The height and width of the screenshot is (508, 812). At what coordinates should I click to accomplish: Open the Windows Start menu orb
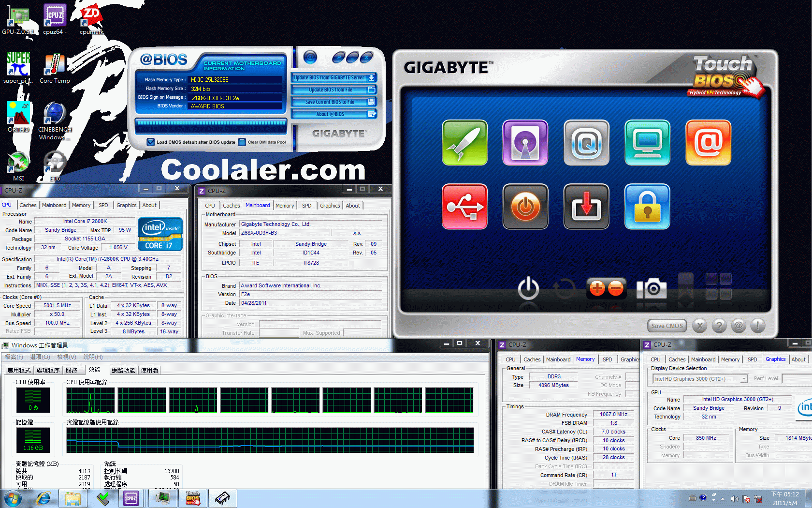(x=13, y=498)
